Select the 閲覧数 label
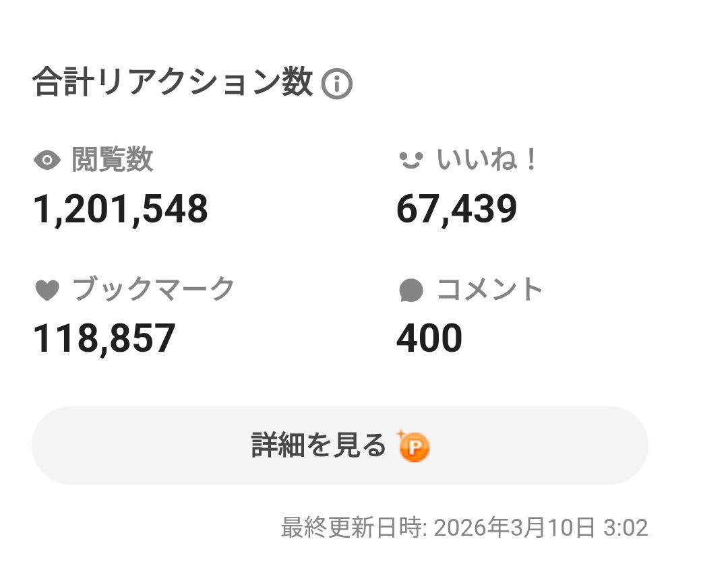The width and height of the screenshot is (728, 562). point(112,160)
